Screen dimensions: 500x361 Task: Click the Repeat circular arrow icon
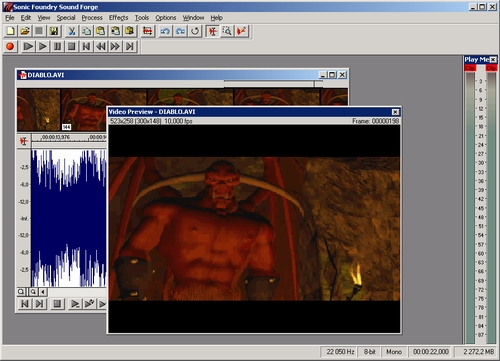195,31
